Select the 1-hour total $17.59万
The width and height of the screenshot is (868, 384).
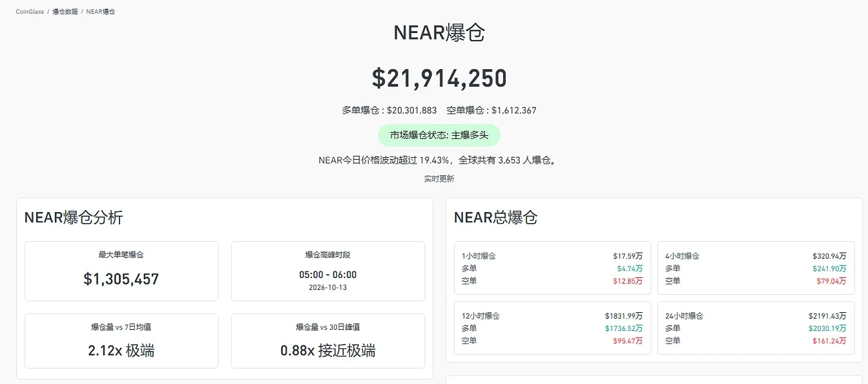[x=628, y=256]
